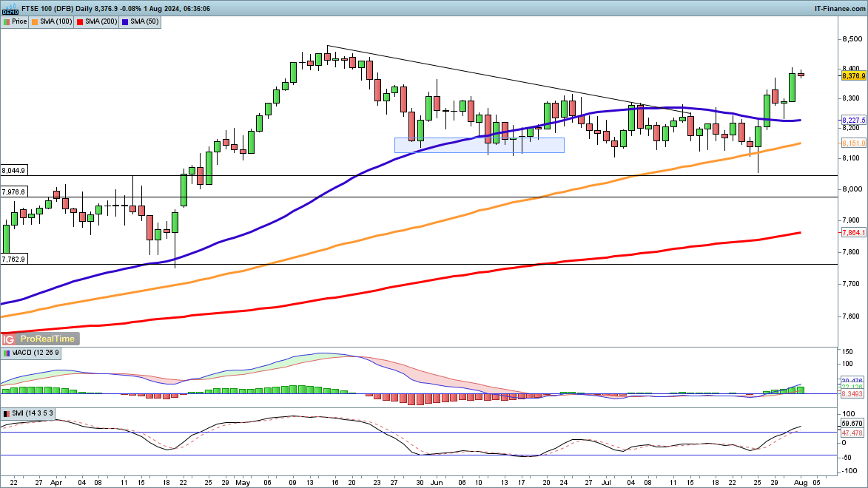The width and height of the screenshot is (868, 488).
Task: Open the SMI (14 3 5 3) indicator label
Action: pos(33,413)
